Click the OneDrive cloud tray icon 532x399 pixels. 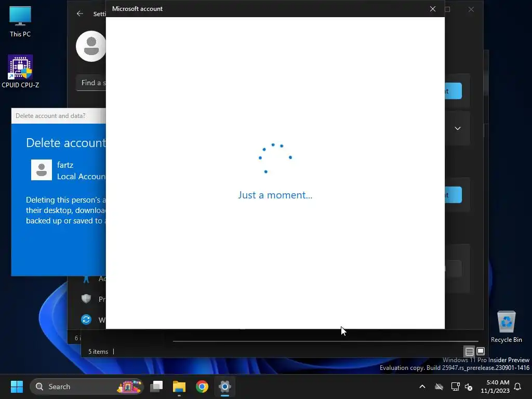[439, 387]
